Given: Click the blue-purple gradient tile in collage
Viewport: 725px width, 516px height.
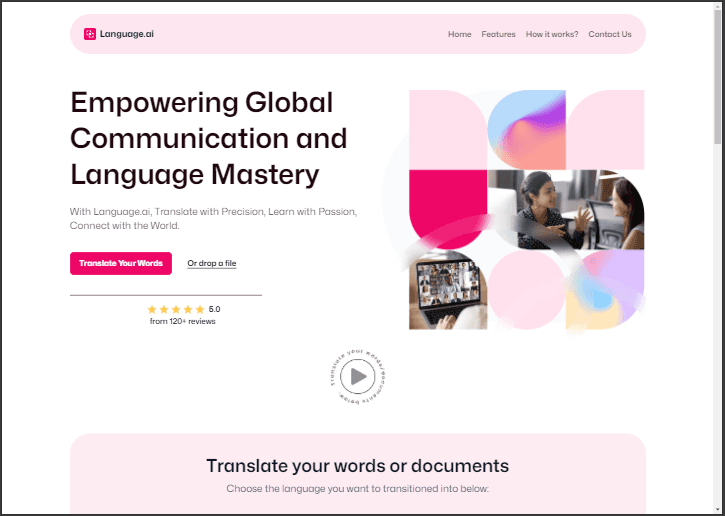Looking at the screenshot, I should pyautogui.click(x=527, y=129).
